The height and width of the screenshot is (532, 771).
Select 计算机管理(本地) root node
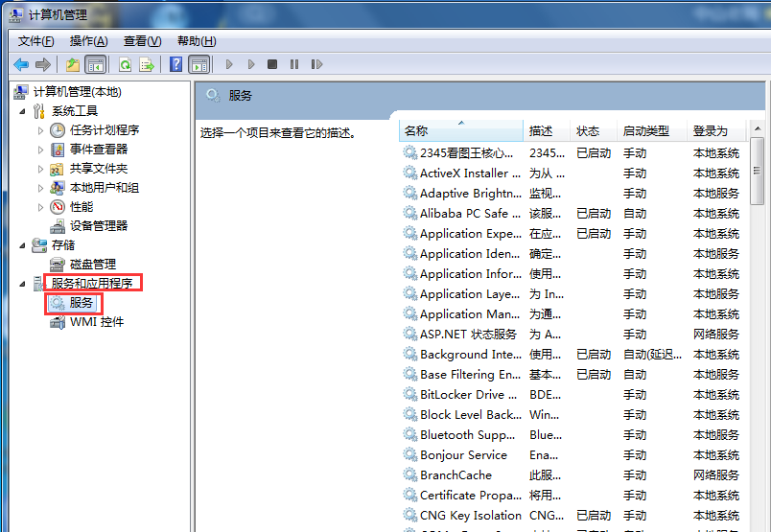(x=78, y=92)
